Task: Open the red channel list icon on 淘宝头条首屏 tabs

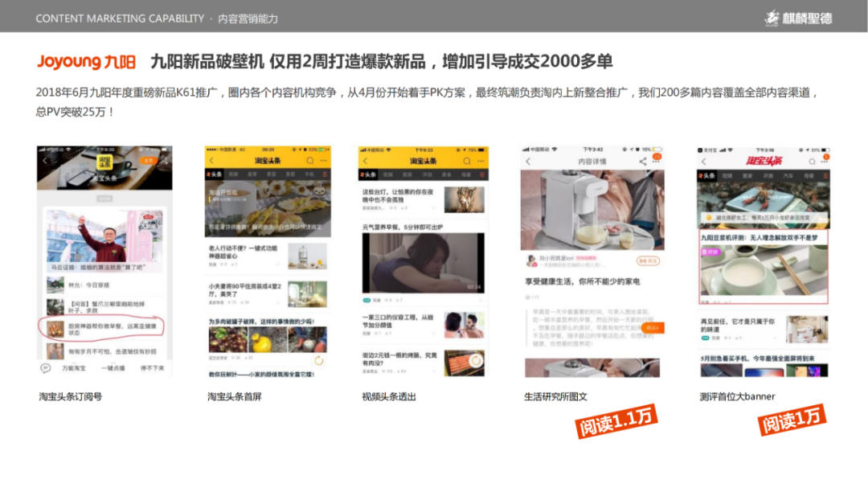Action: (325, 174)
